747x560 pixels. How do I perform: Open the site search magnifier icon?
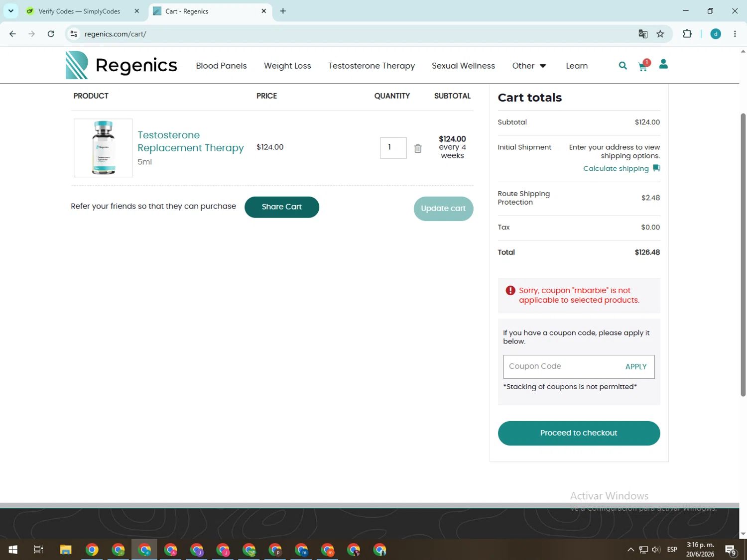coord(622,65)
